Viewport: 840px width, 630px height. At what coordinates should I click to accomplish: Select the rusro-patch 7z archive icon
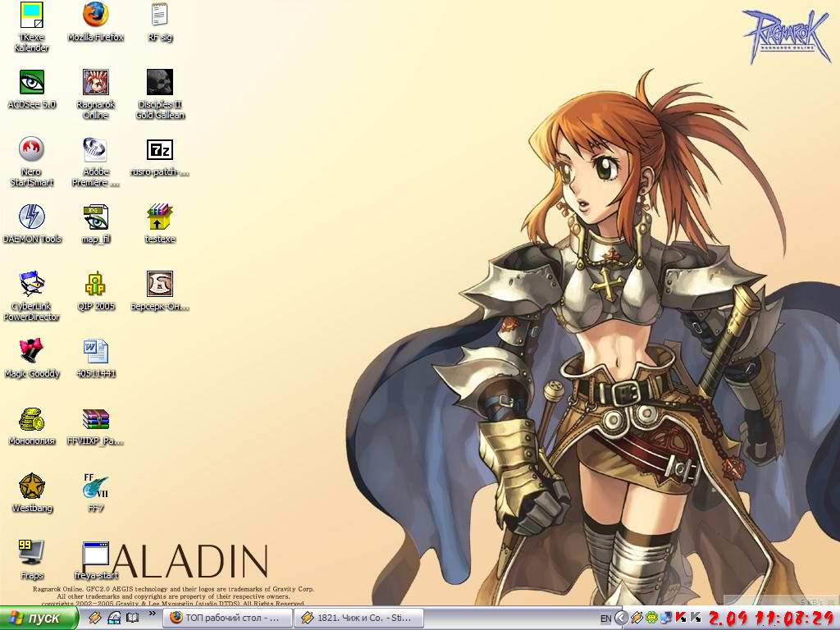click(160, 157)
